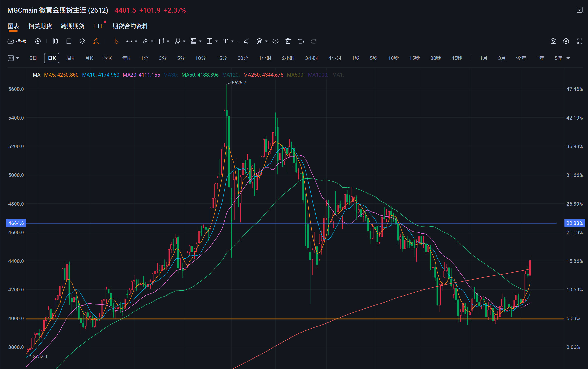Set range to 3月

(501, 58)
